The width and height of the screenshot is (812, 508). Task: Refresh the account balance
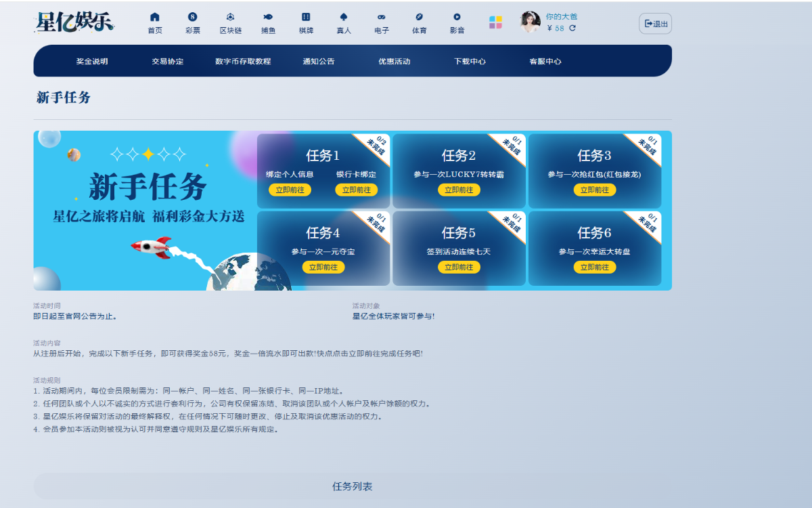coord(572,28)
